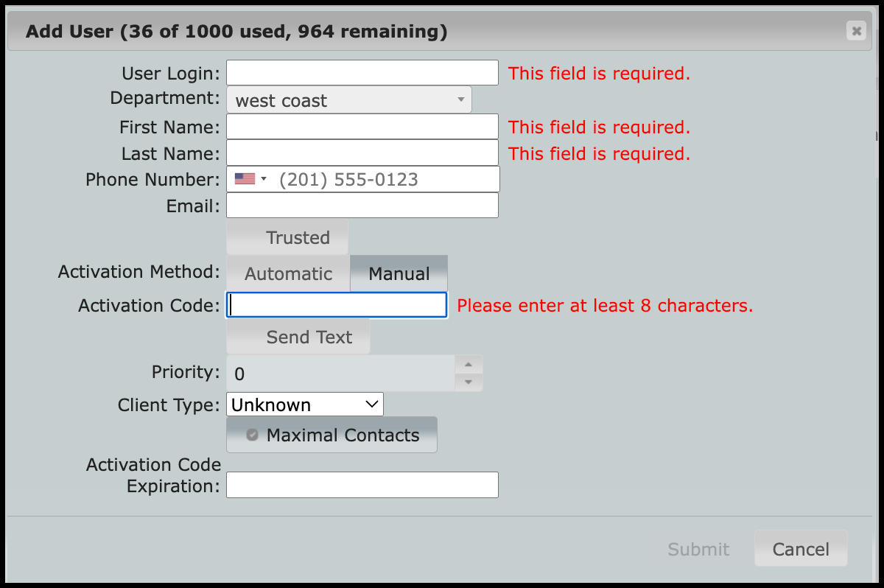Select the Email text field
Image resolution: width=884 pixels, height=588 pixels.
tap(362, 206)
